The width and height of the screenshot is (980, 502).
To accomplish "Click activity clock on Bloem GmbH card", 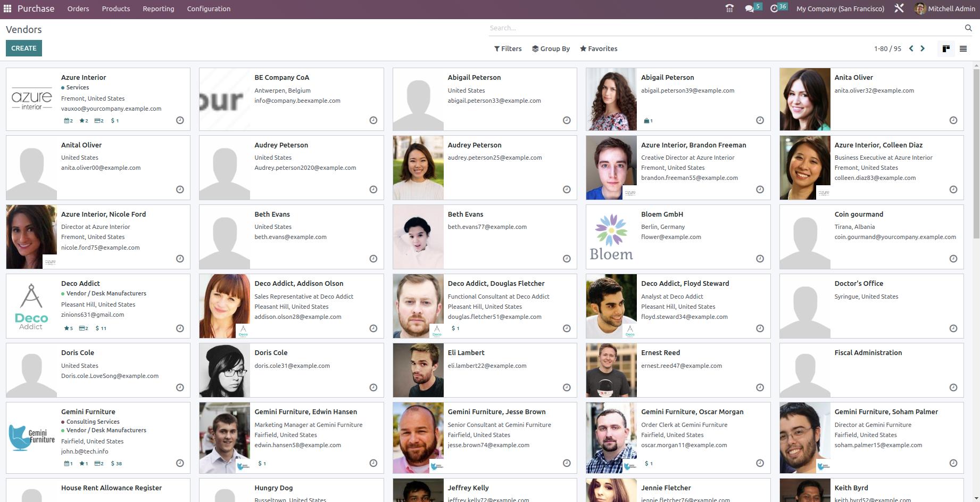I will click(x=760, y=259).
